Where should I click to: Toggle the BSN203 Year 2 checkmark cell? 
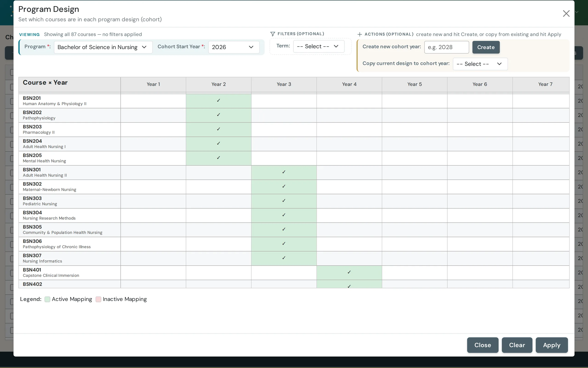[x=218, y=129]
